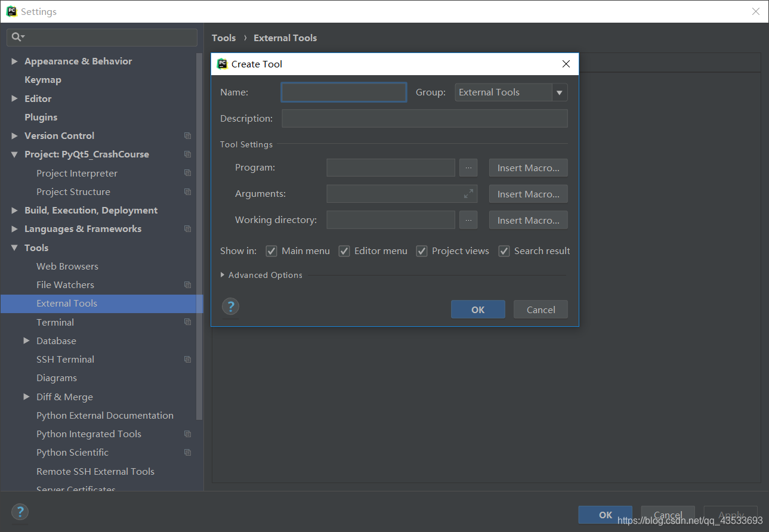This screenshot has height=532, width=769.
Task: Open the Group dropdown arrow
Action: point(560,92)
